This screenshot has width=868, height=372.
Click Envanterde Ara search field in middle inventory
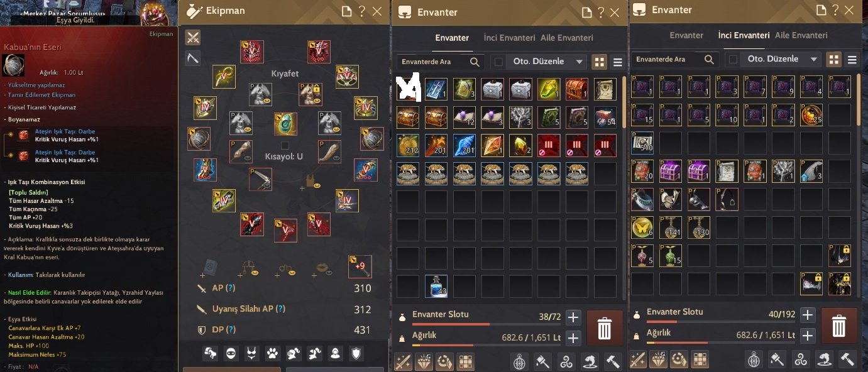point(439,62)
